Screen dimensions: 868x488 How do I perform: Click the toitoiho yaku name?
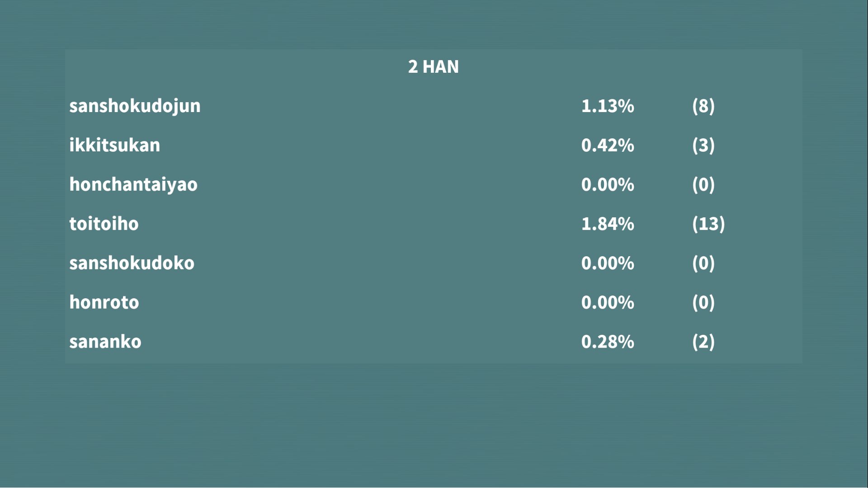click(104, 224)
